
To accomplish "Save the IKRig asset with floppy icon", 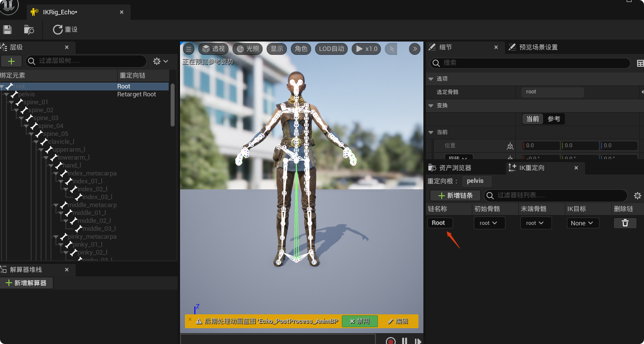I will pyautogui.click(x=6, y=30).
